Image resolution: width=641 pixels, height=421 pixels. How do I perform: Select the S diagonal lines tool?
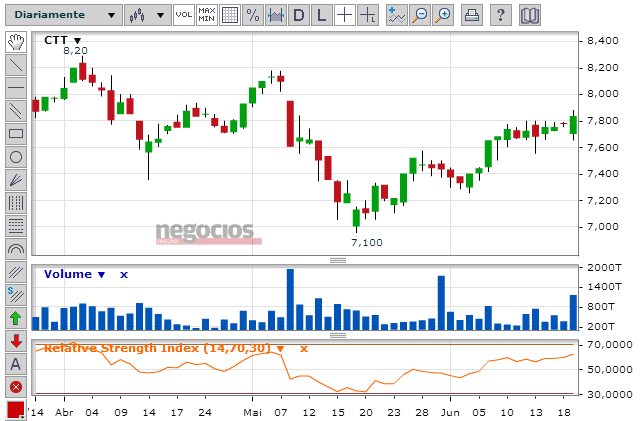pyautogui.click(x=16, y=295)
